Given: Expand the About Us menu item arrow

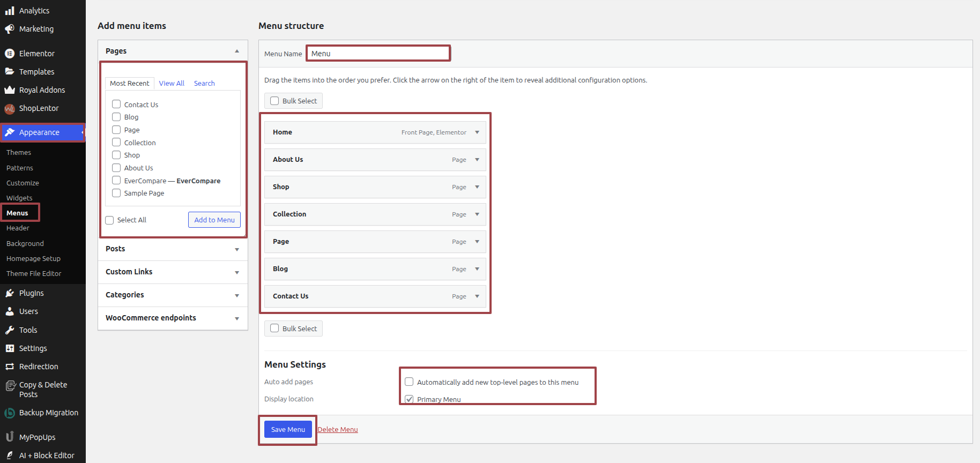Looking at the screenshot, I should coord(477,160).
